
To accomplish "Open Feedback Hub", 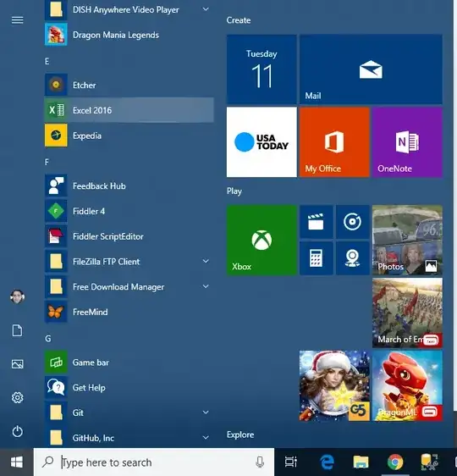I will (129, 185).
